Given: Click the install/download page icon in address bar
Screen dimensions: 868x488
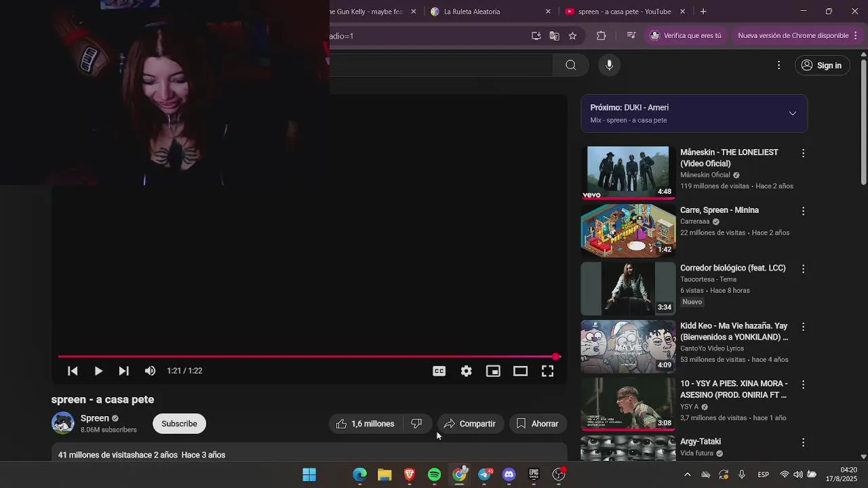Looking at the screenshot, I should tap(536, 36).
